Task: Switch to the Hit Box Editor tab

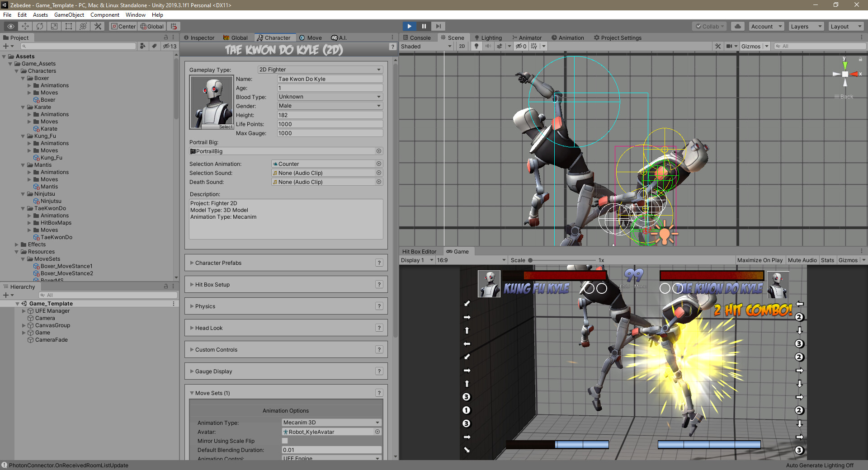Action: tap(420, 251)
